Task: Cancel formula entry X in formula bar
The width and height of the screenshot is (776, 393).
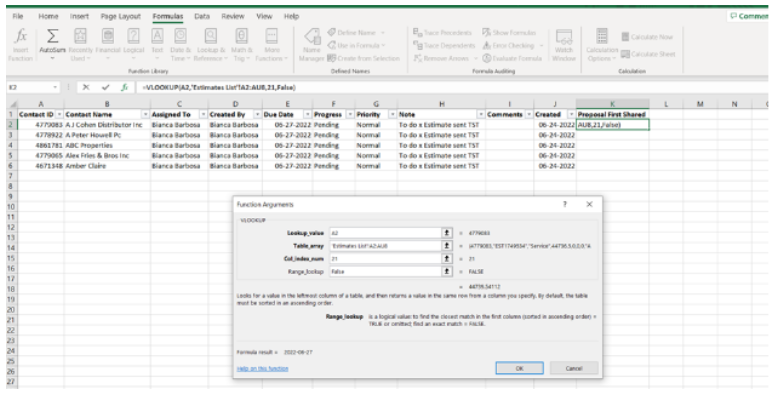Action: [86, 87]
